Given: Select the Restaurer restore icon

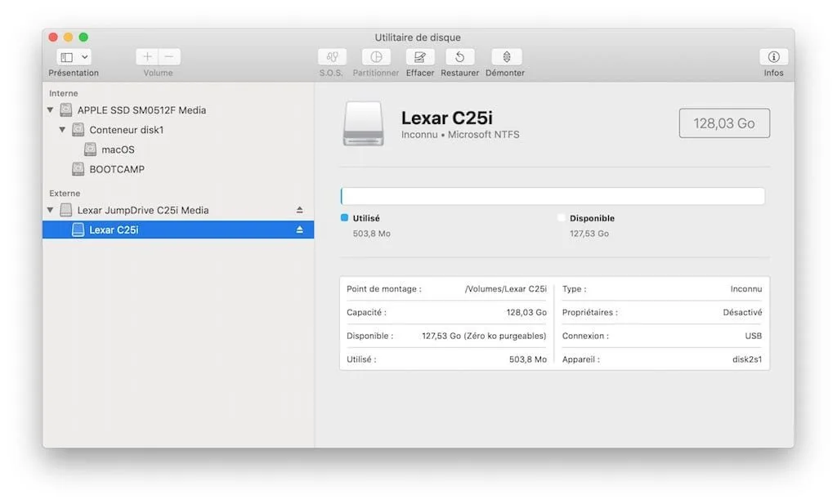Looking at the screenshot, I should pos(459,59).
